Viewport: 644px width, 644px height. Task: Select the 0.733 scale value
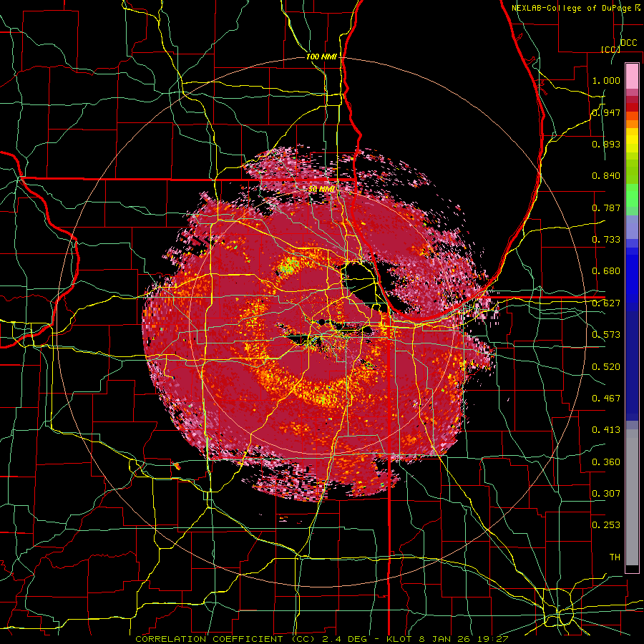pyautogui.click(x=606, y=240)
